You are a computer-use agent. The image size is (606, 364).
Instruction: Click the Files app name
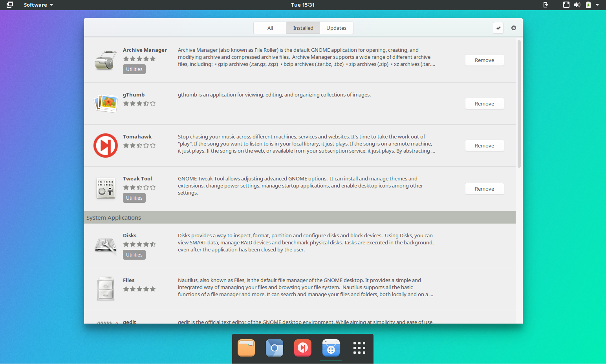pyautogui.click(x=129, y=280)
